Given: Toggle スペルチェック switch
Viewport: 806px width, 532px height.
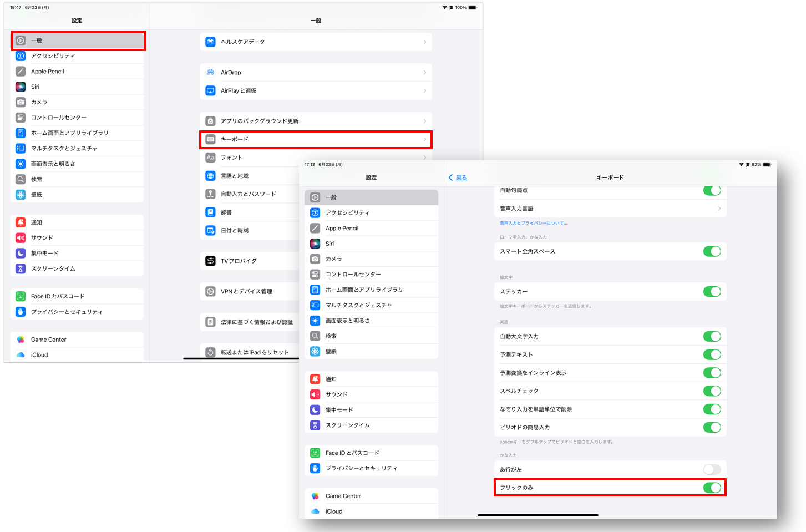Looking at the screenshot, I should 712,391.
